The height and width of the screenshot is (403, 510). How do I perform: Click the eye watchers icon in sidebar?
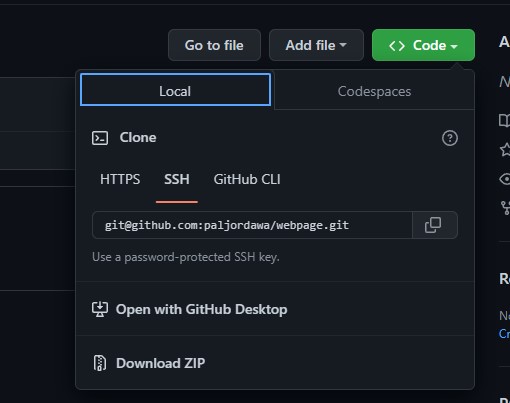tap(505, 179)
